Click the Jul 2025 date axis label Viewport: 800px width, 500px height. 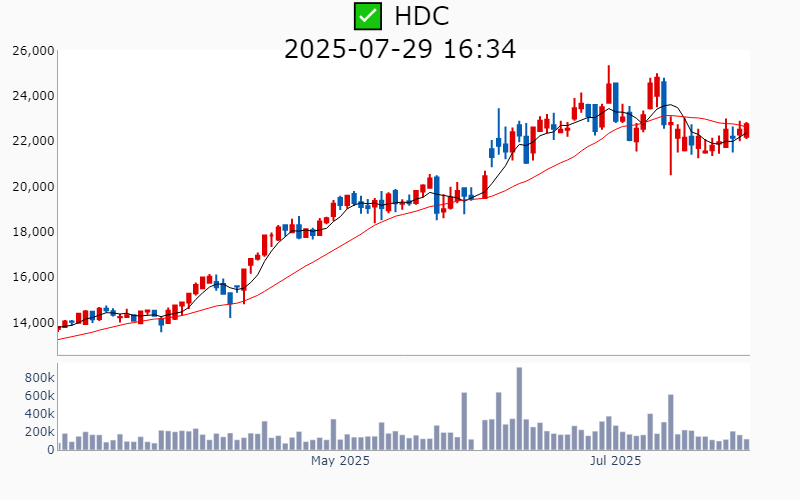click(615, 461)
